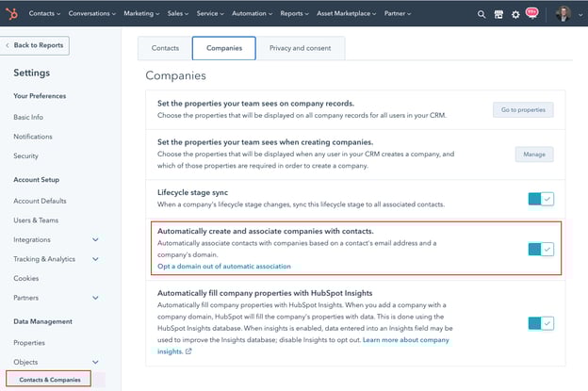This screenshot has height=391, width=588.
Task: Open the marketplace icon in top bar
Action: coord(498,14)
